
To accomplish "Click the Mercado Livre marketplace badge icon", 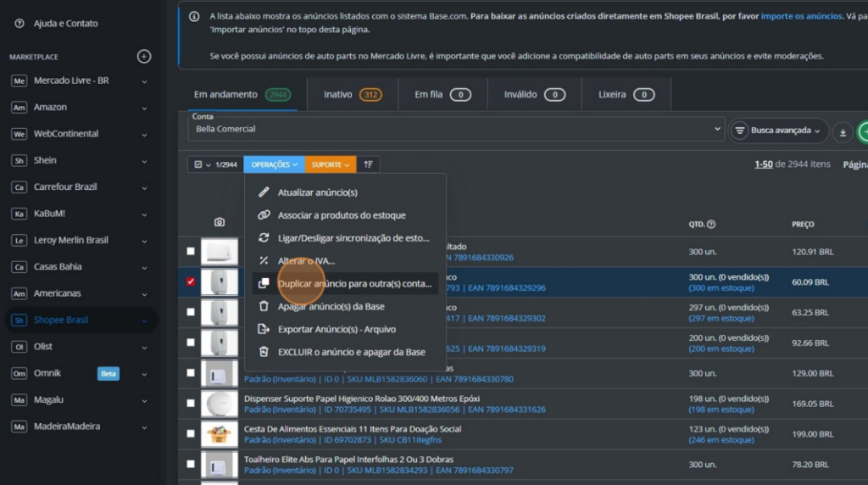I will point(19,81).
